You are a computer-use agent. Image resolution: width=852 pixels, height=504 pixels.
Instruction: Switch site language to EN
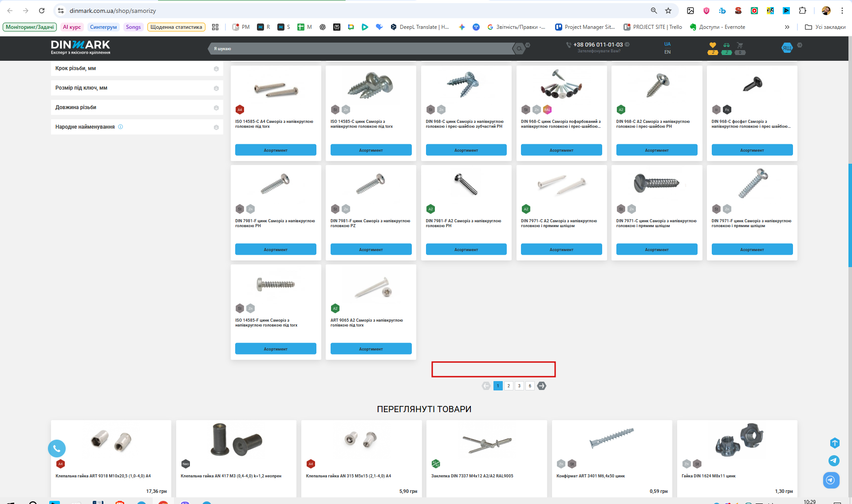[667, 52]
